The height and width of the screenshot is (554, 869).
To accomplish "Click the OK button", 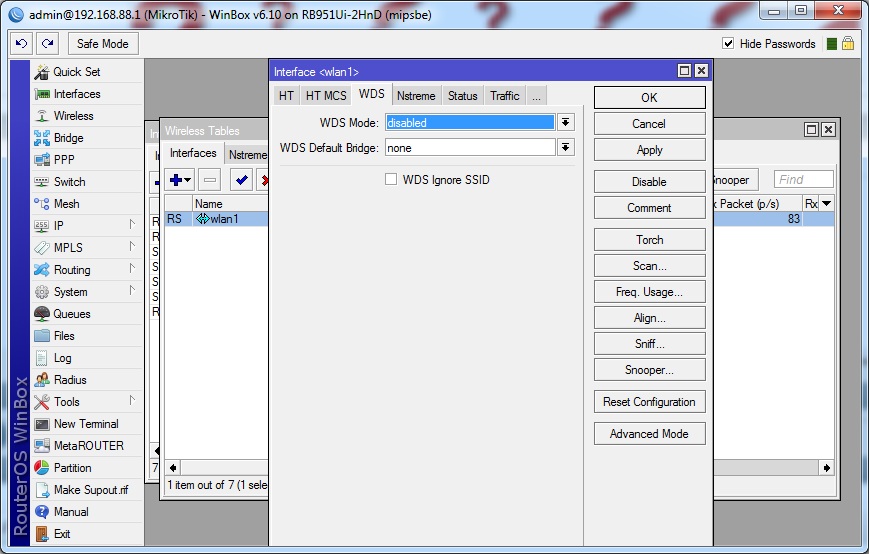I will tap(650, 98).
